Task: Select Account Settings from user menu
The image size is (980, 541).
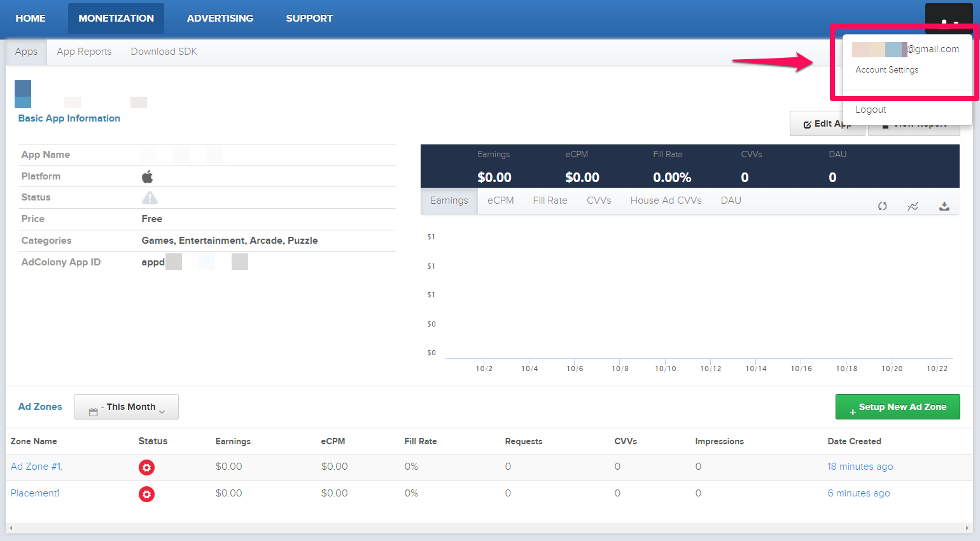Action: coord(886,70)
